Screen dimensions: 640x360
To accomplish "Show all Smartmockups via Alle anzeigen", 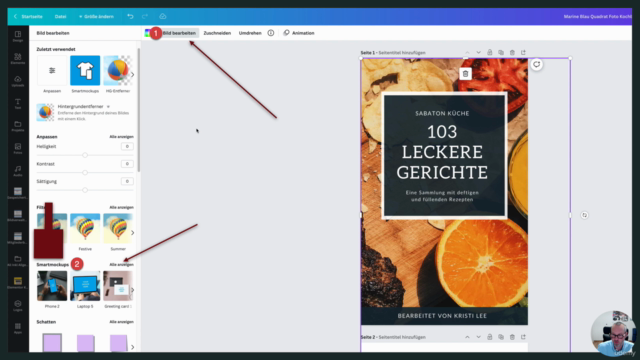I will [121, 264].
